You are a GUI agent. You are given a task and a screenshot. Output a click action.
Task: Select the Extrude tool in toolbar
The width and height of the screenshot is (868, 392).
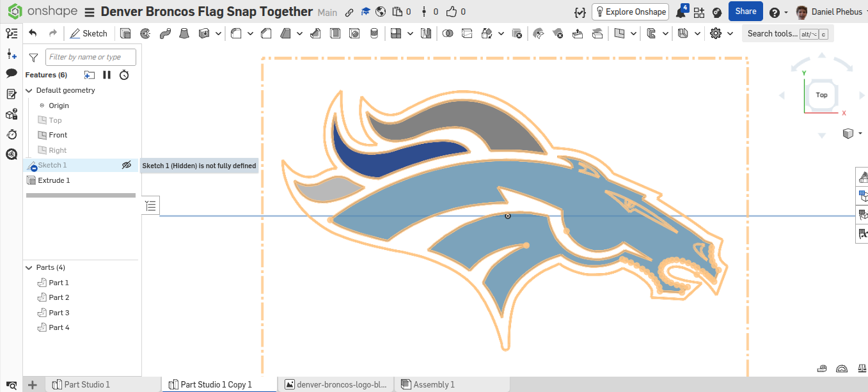[125, 33]
